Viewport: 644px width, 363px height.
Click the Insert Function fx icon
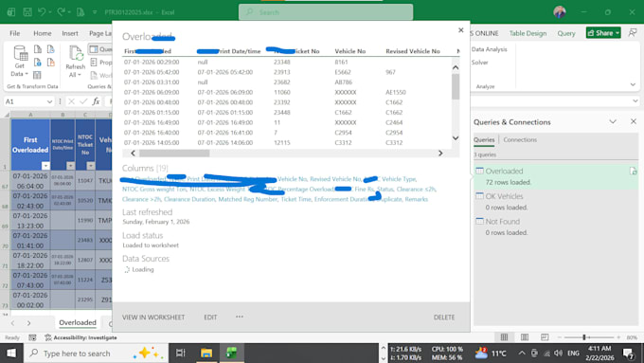pyautogui.click(x=96, y=101)
